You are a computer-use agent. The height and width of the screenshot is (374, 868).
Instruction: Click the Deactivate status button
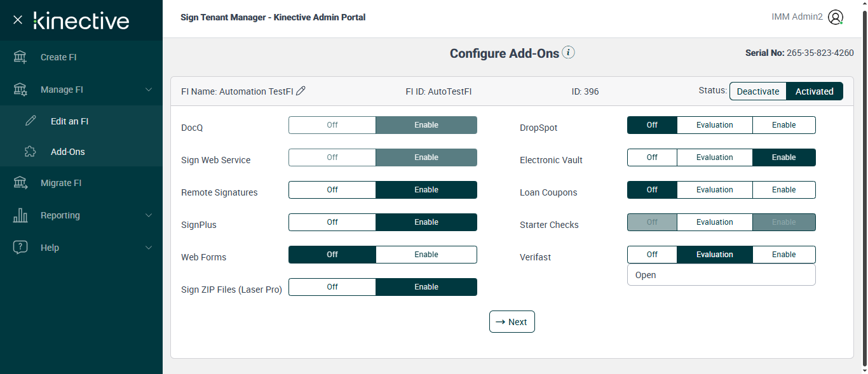point(757,91)
